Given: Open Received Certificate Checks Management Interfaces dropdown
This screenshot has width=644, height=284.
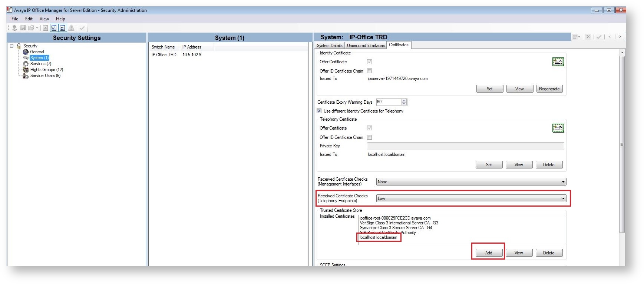Looking at the screenshot, I should [x=563, y=182].
